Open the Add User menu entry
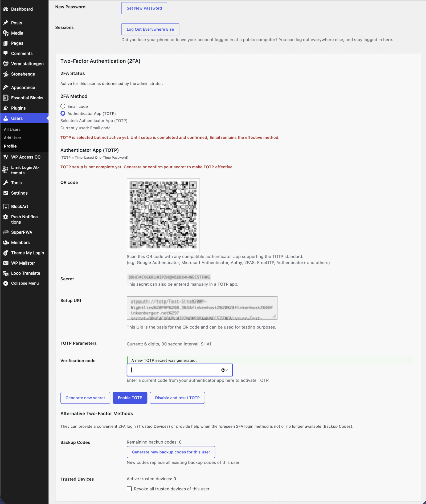This screenshot has height=504, width=426. [x=12, y=138]
